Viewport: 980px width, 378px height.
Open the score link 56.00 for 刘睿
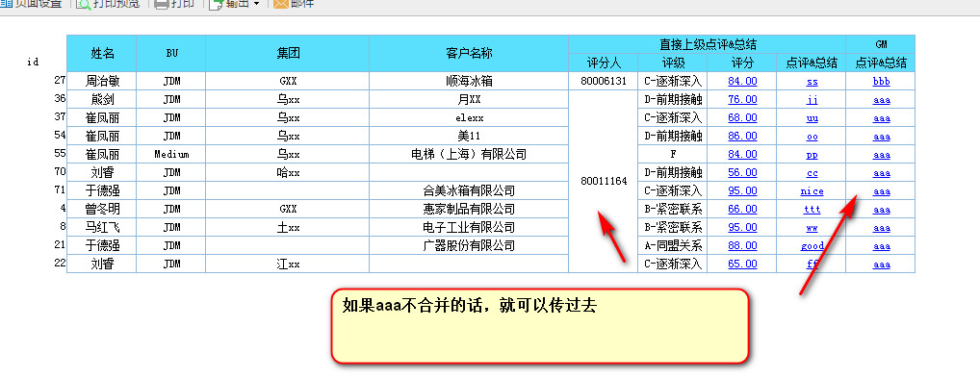pos(742,172)
